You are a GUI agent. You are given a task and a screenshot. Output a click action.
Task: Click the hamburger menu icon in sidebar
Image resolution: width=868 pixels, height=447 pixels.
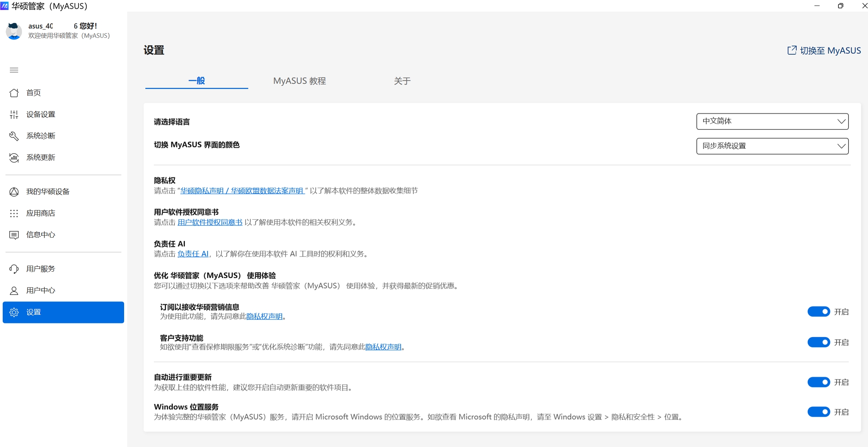(14, 70)
